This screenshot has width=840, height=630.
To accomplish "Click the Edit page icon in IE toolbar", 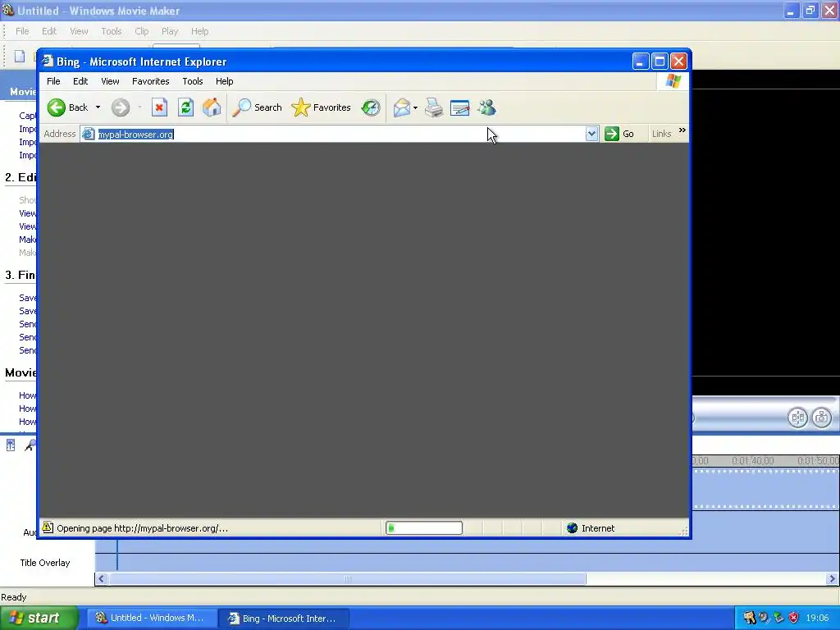I will tap(459, 107).
